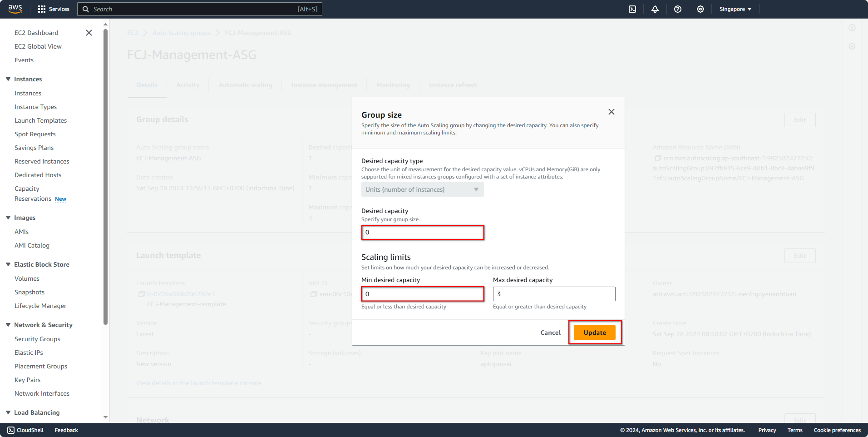Open the Services grid menu
This screenshot has height=437, width=868.
[x=53, y=9]
